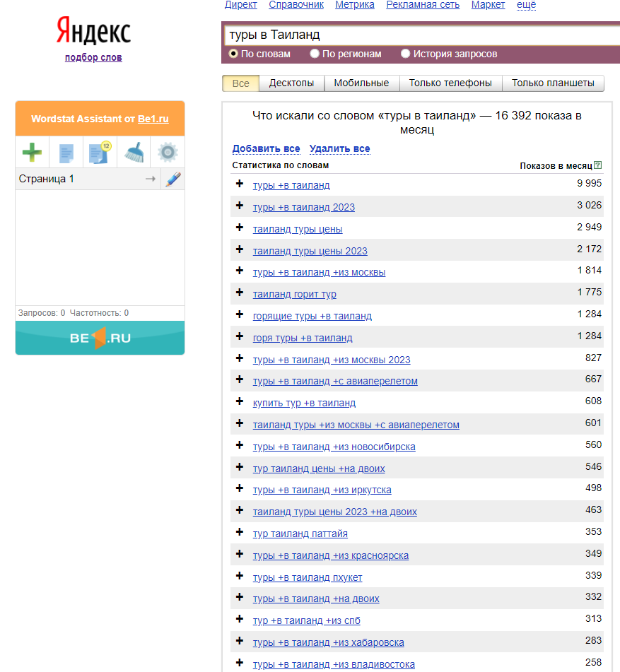Viewport: 620px width, 672px height.
Task: Switch to the Только планшеты tab
Action: (x=553, y=83)
